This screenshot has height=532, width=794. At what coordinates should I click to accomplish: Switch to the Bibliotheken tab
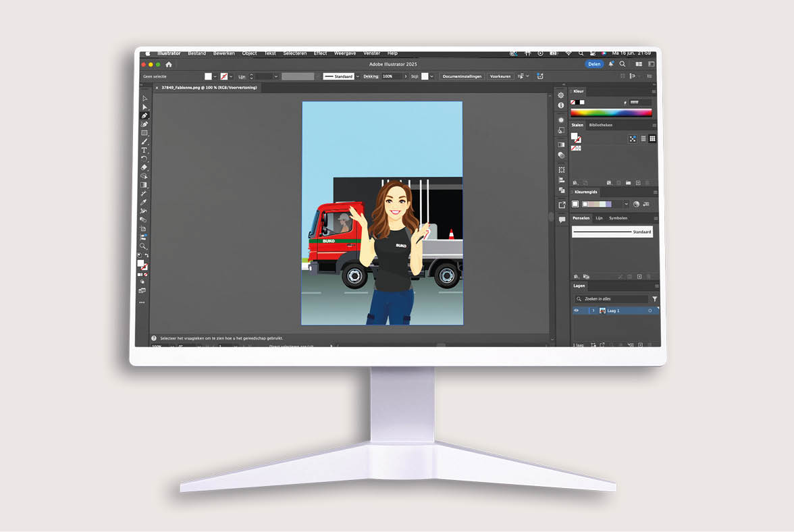pyautogui.click(x=600, y=125)
